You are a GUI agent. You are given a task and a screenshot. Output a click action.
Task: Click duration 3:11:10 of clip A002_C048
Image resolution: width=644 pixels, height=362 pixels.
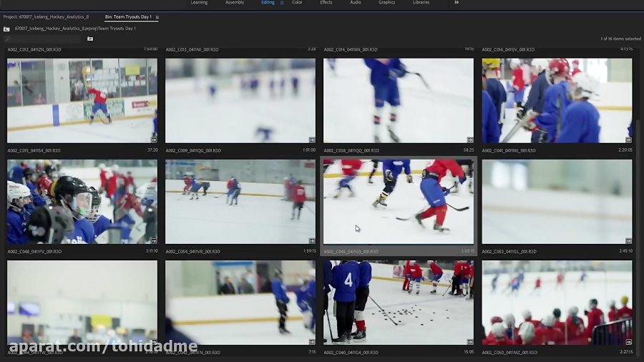[152, 251]
